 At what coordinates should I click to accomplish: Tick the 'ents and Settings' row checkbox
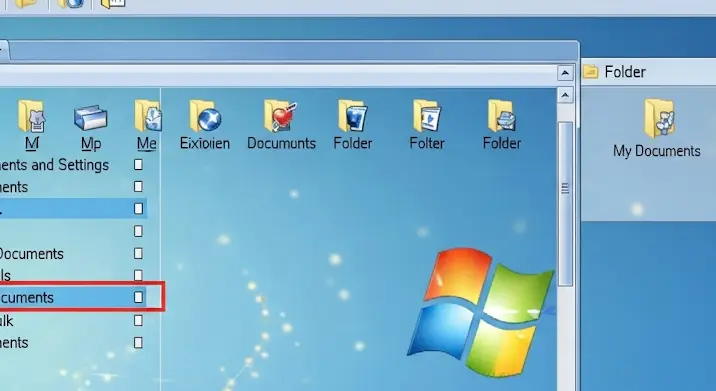pos(138,164)
